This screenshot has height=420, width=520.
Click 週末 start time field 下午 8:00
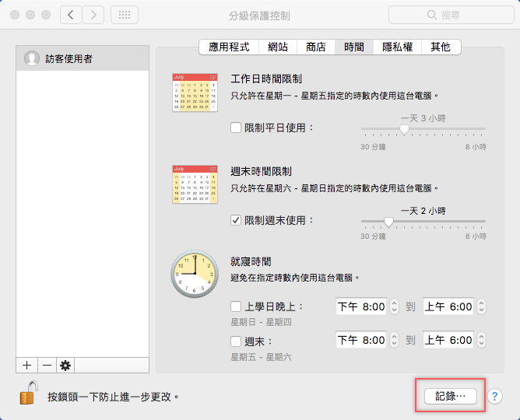click(x=361, y=340)
